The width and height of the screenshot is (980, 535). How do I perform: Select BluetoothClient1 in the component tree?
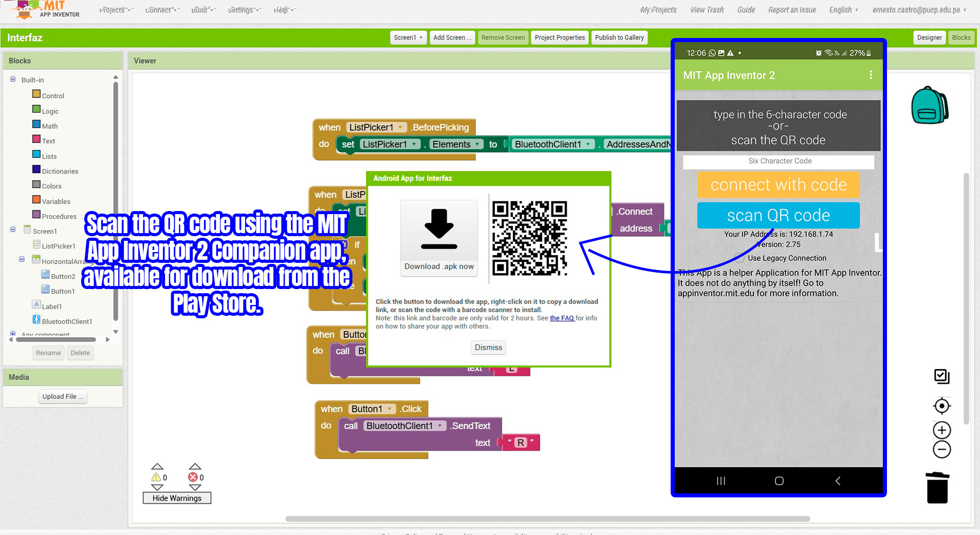[x=62, y=321]
